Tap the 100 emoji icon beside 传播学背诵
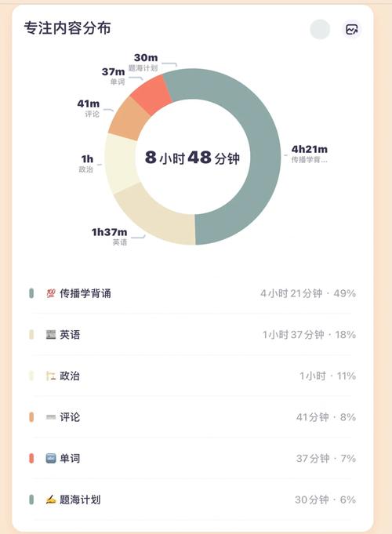Image resolution: width=392 pixels, height=534 pixels. click(51, 293)
